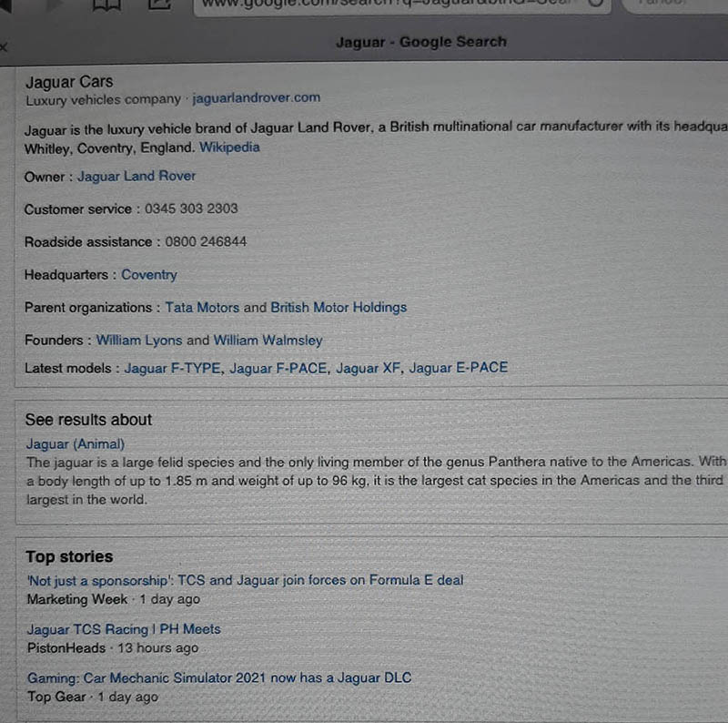
Task: Click the Luxury vehicles company subtitle
Action: tap(103, 100)
